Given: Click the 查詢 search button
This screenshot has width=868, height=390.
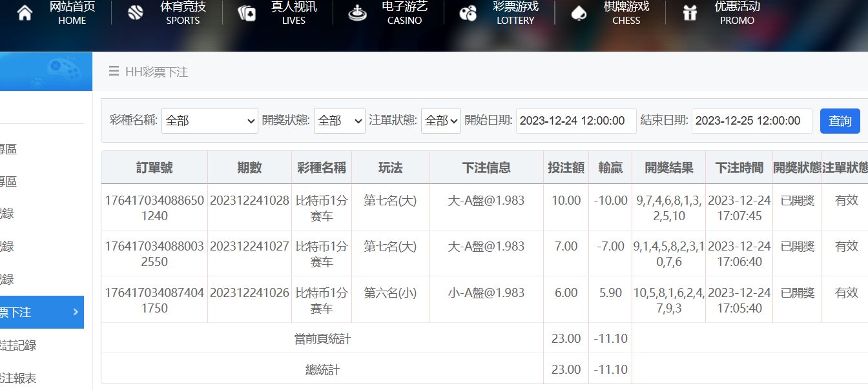Looking at the screenshot, I should [840, 121].
